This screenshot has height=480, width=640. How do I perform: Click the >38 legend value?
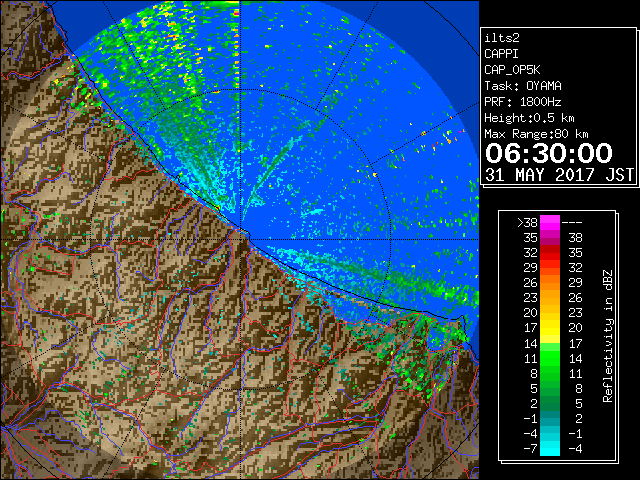pyautogui.click(x=527, y=223)
